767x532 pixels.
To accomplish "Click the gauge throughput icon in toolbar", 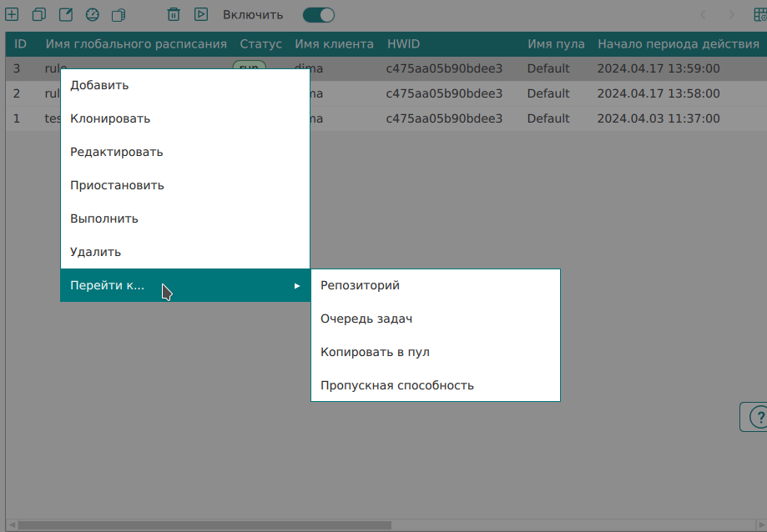I will (93, 14).
